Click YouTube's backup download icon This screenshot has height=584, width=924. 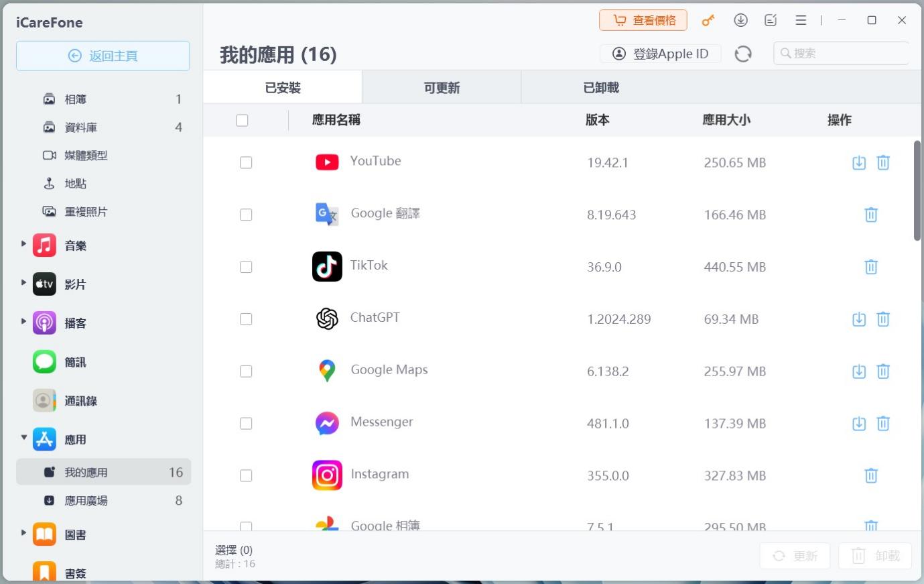[x=859, y=162]
